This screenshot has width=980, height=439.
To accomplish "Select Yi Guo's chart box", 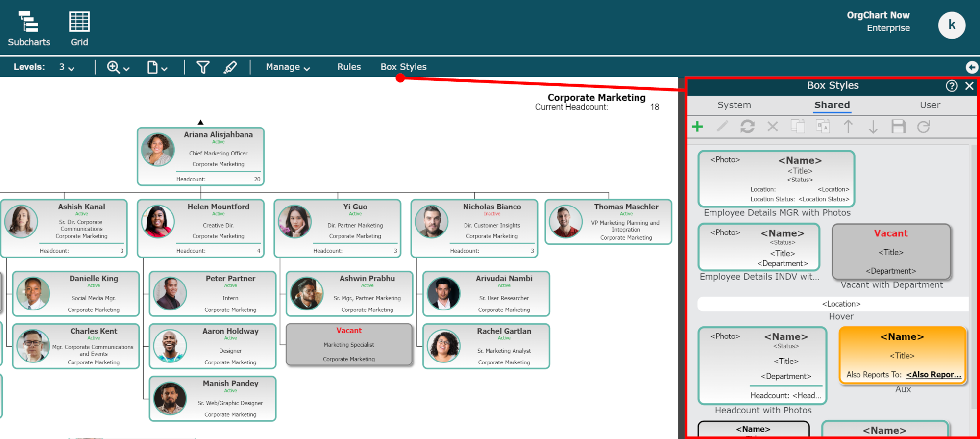I will [337, 228].
